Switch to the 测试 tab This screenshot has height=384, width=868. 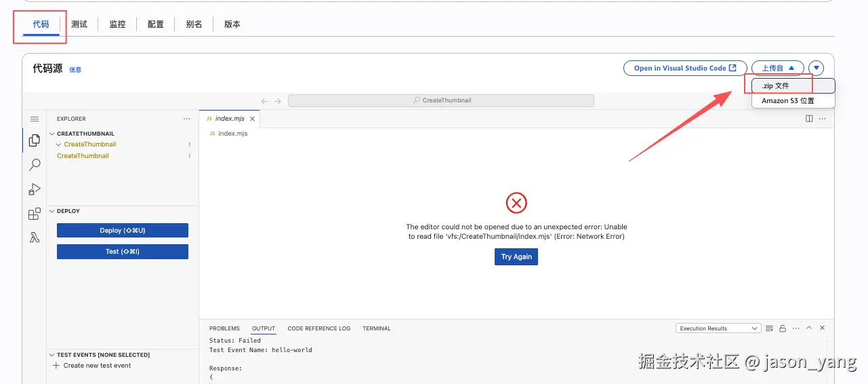click(x=79, y=24)
